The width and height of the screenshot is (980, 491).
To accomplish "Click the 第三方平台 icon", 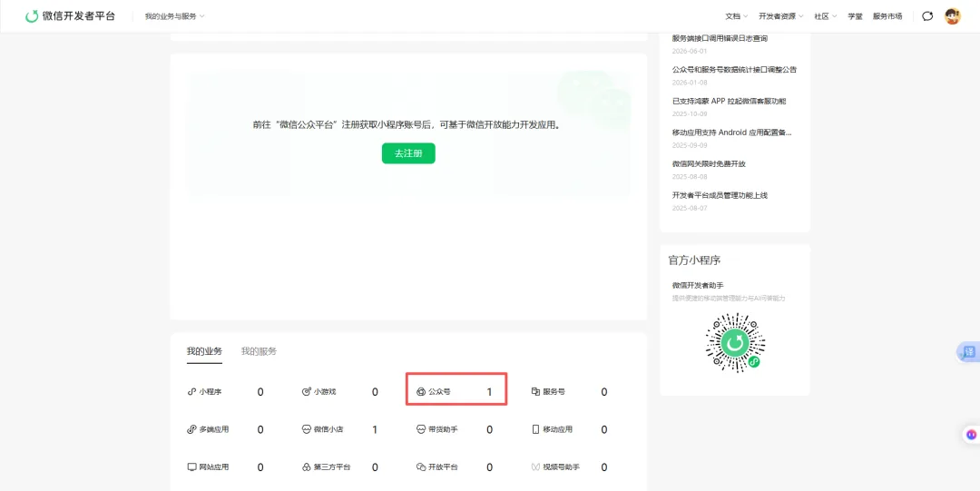I will point(307,467).
